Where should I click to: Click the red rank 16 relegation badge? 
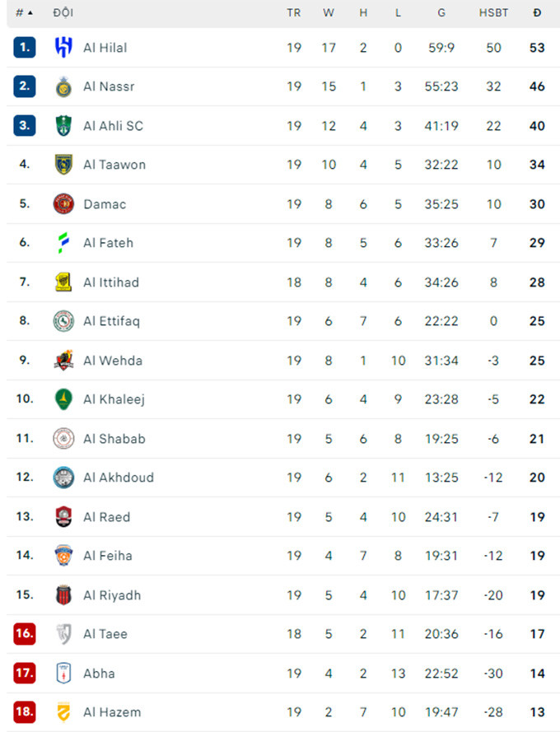pos(25,634)
